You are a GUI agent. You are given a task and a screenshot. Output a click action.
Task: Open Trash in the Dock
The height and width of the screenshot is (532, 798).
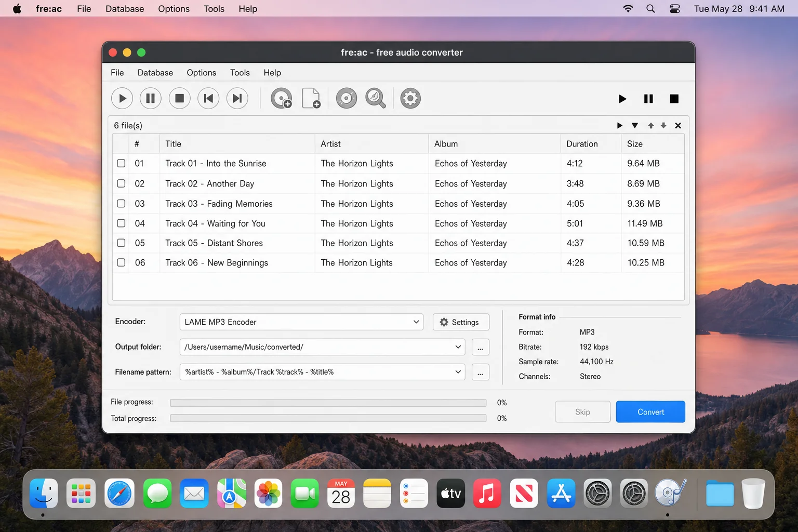coord(753,494)
